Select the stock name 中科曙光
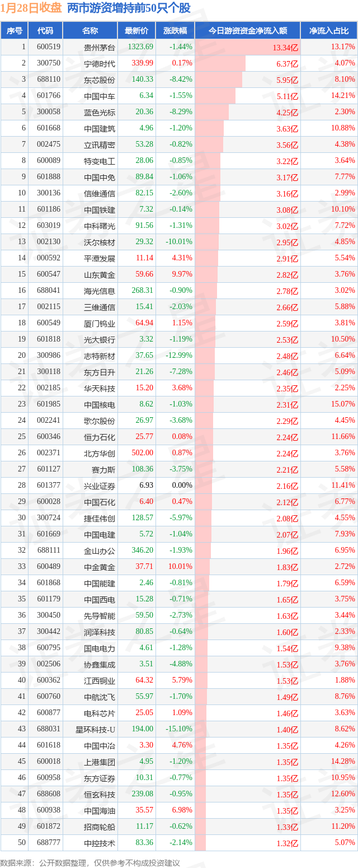This screenshot has height=868, width=358. pyautogui.click(x=100, y=226)
